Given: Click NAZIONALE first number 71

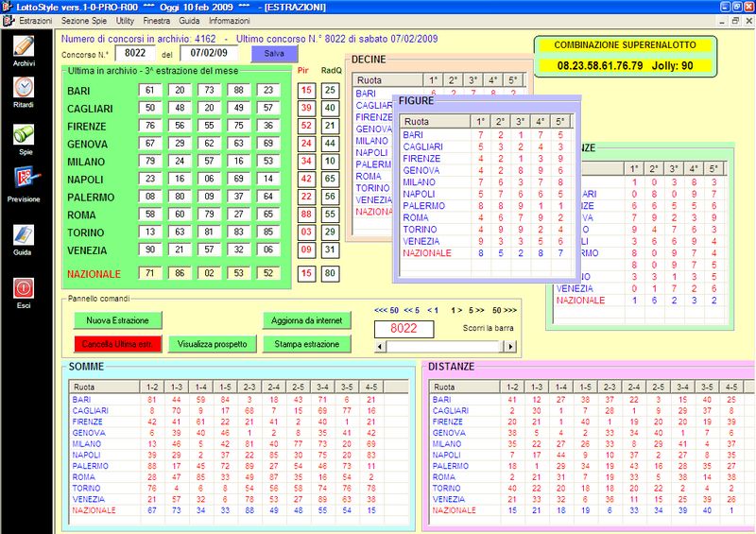Looking at the screenshot, I should click(x=150, y=273).
